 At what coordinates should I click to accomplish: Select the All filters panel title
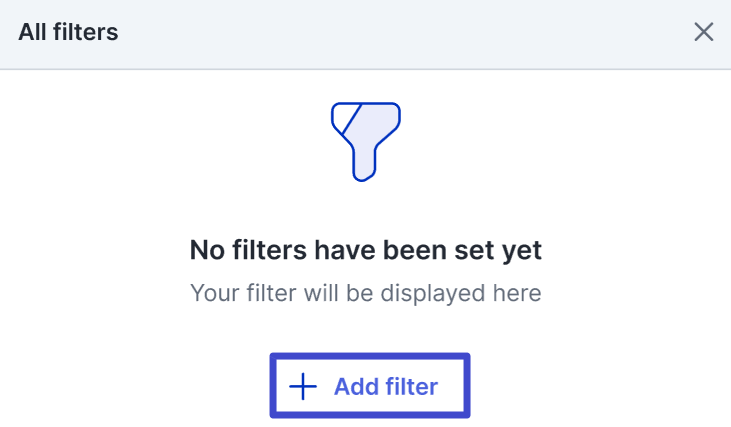68,32
